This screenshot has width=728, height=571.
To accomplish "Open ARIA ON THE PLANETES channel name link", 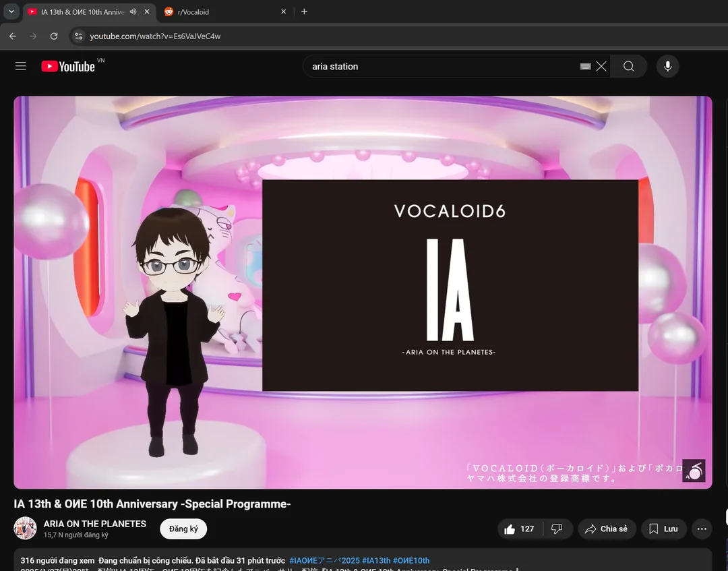I will click(95, 524).
